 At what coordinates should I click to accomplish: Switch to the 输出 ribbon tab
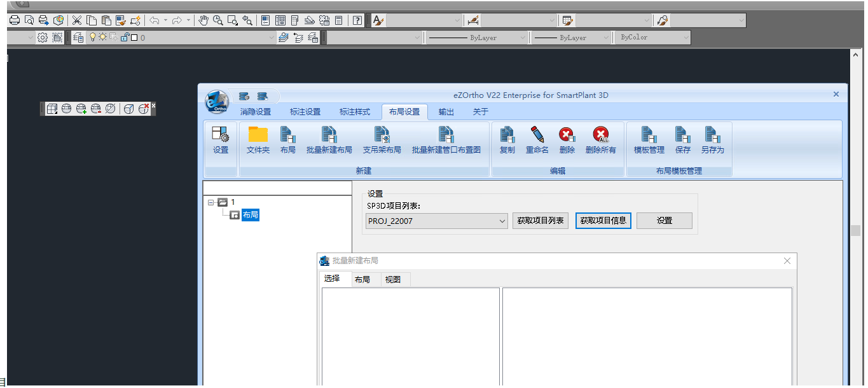tap(446, 112)
